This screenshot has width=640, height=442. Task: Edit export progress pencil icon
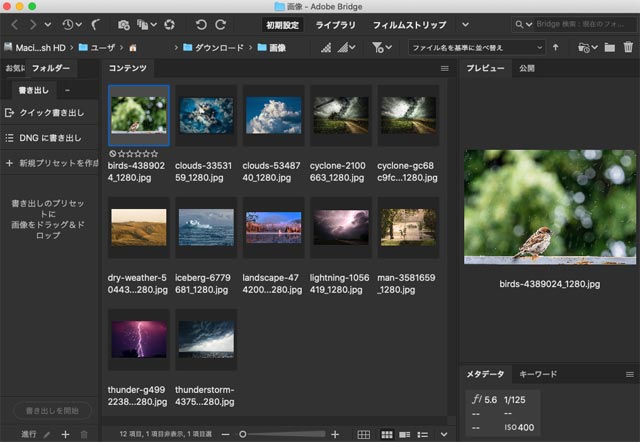click(47, 435)
